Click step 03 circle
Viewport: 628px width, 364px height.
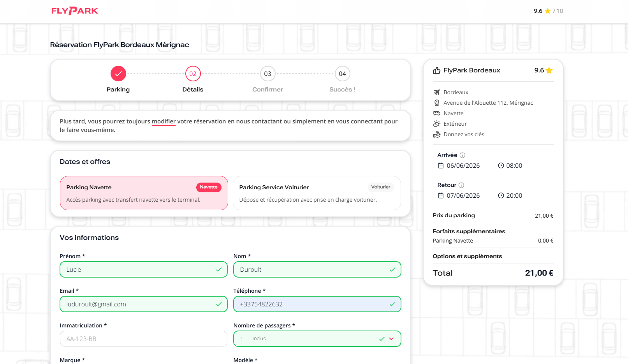[x=267, y=74]
